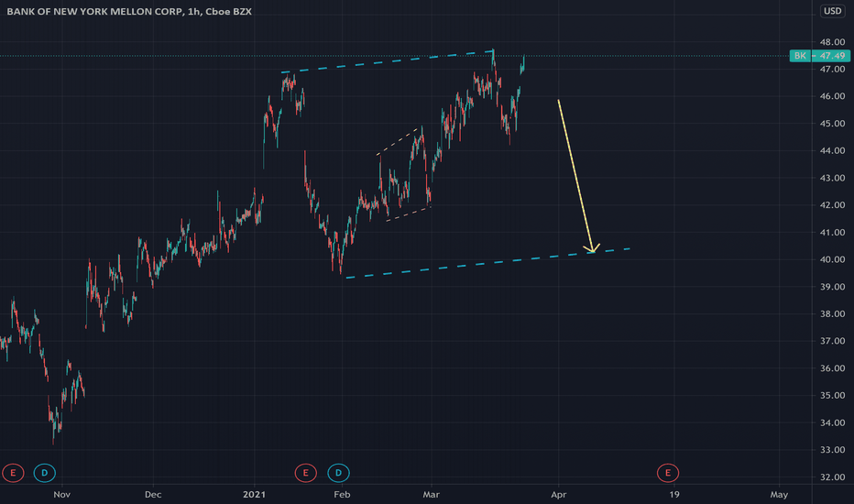This screenshot has height=504, width=854.
Task: Click the 46.00 price axis label
Action: [832, 96]
